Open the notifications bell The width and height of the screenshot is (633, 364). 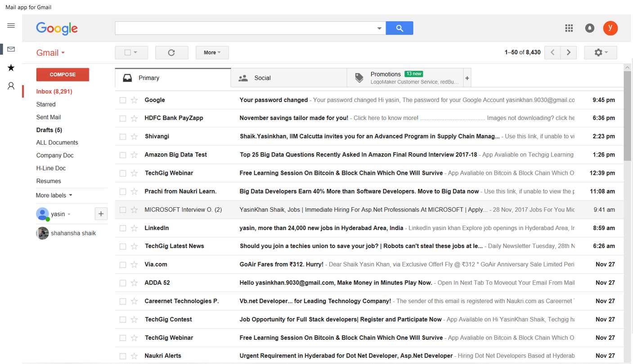590,28
